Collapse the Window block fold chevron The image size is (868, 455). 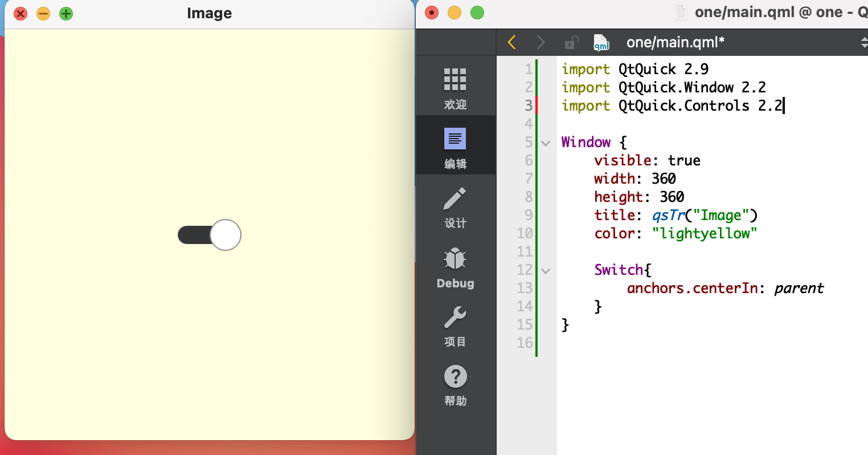click(x=544, y=143)
